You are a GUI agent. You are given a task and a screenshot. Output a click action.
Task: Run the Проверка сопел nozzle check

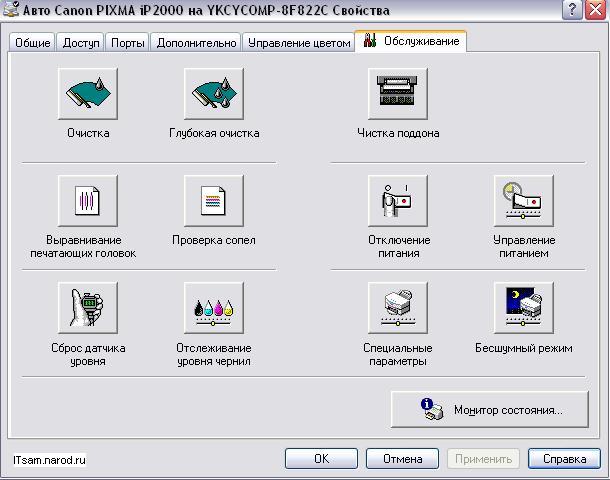pyautogui.click(x=214, y=201)
